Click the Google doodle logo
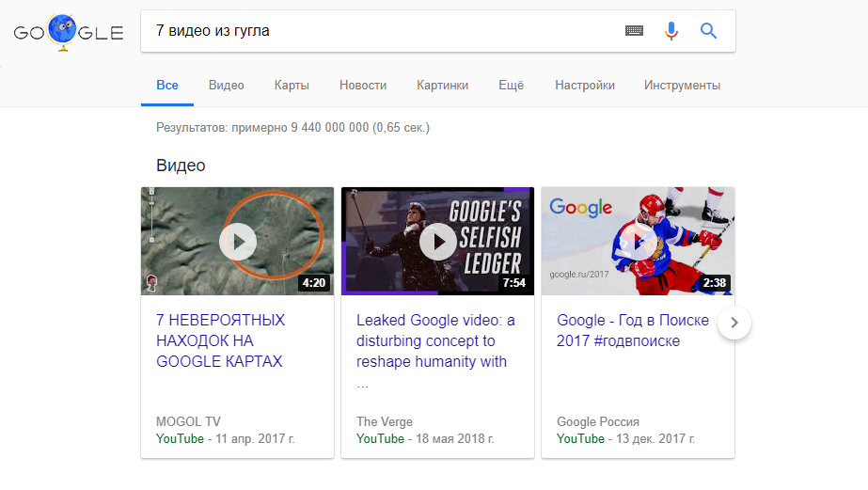The width and height of the screenshot is (868, 490). [x=68, y=32]
